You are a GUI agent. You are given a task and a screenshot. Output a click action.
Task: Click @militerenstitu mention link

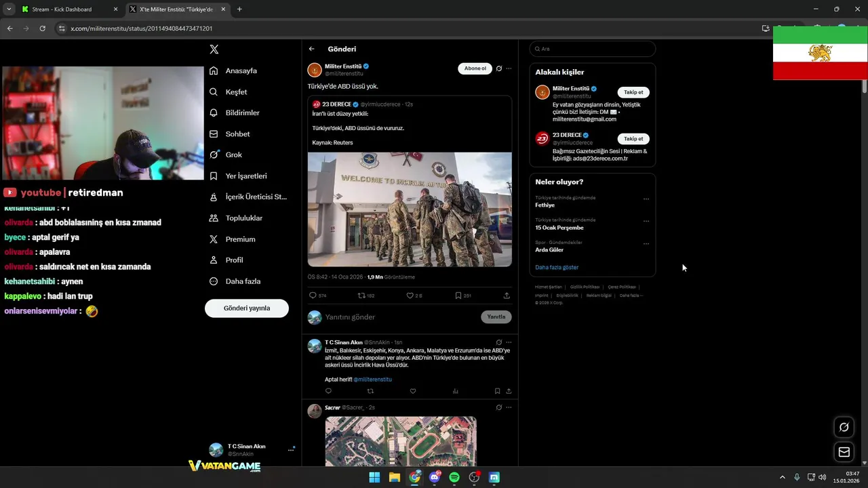(372, 380)
